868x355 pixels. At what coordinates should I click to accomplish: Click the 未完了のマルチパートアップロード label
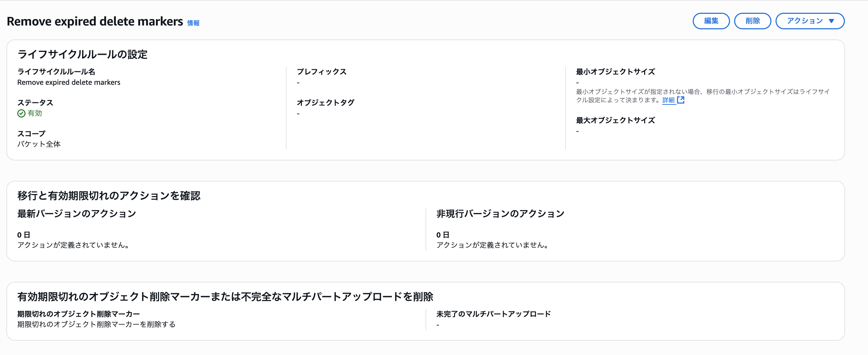coord(493,314)
